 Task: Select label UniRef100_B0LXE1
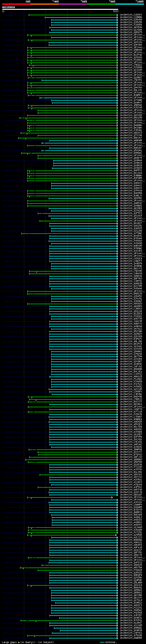pyautogui.click(x=131, y=371)
